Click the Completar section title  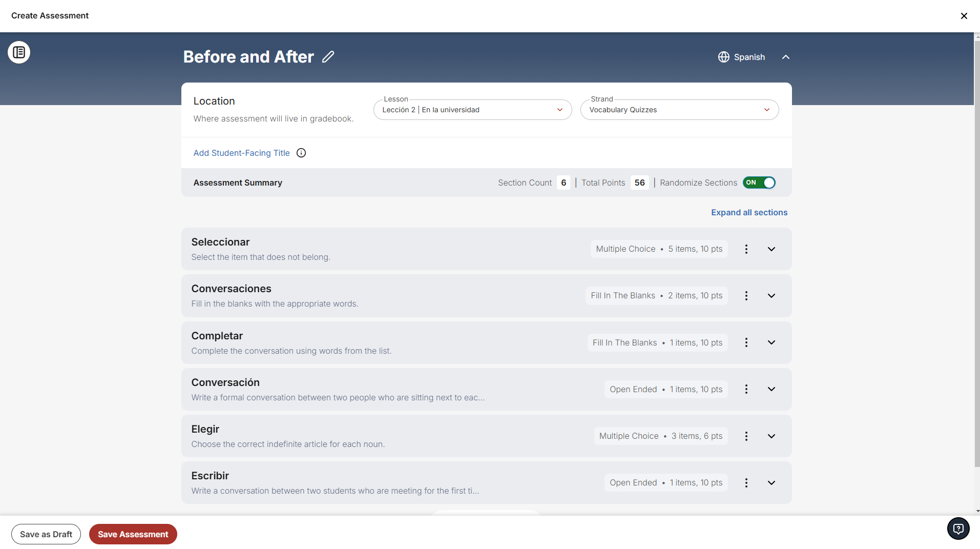(x=217, y=336)
